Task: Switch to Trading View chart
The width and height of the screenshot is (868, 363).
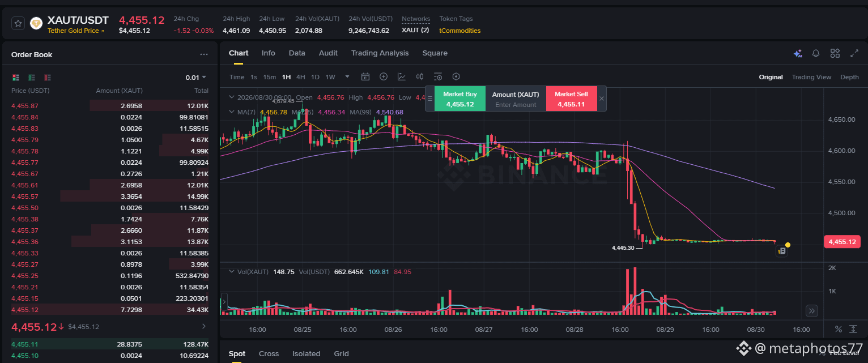Action: 811,77
